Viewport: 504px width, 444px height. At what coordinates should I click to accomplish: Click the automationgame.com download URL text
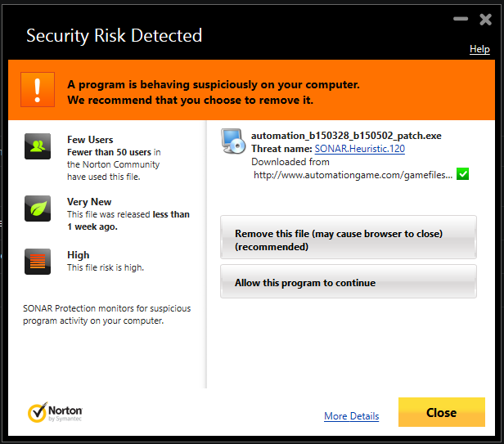coord(353,175)
